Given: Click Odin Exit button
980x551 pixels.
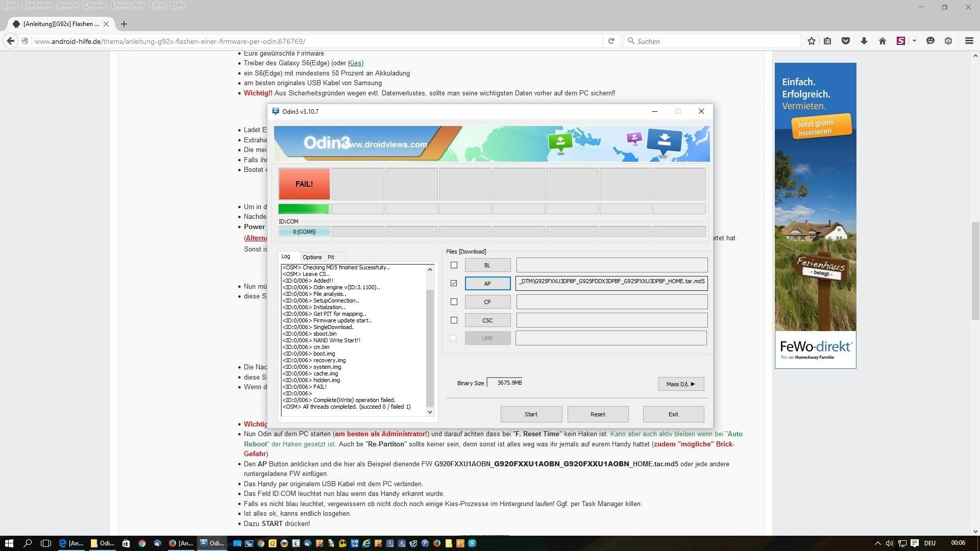Looking at the screenshot, I should click(673, 414).
